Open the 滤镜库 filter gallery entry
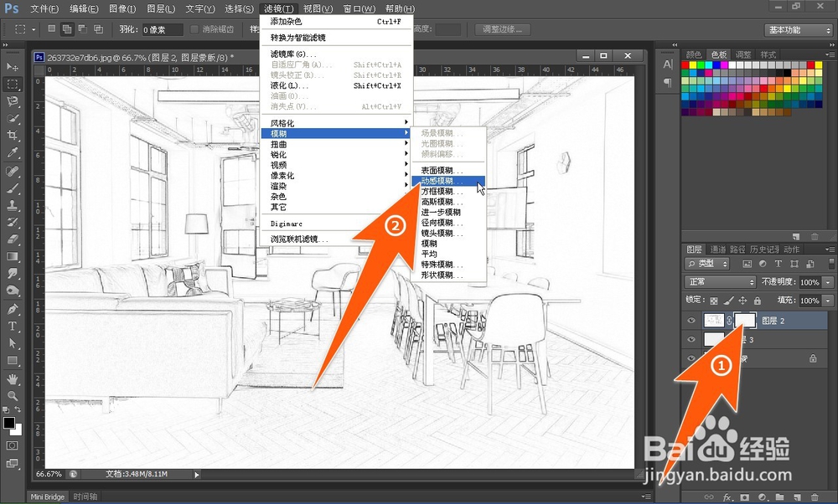The image size is (838, 504). coord(337,54)
